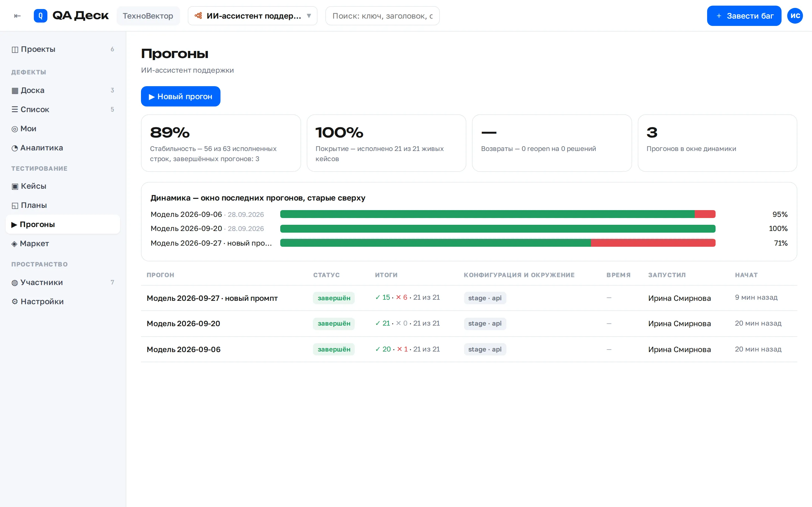Open Аналитика pie chart icon
Image resolution: width=812 pixels, height=507 pixels.
tap(15, 148)
